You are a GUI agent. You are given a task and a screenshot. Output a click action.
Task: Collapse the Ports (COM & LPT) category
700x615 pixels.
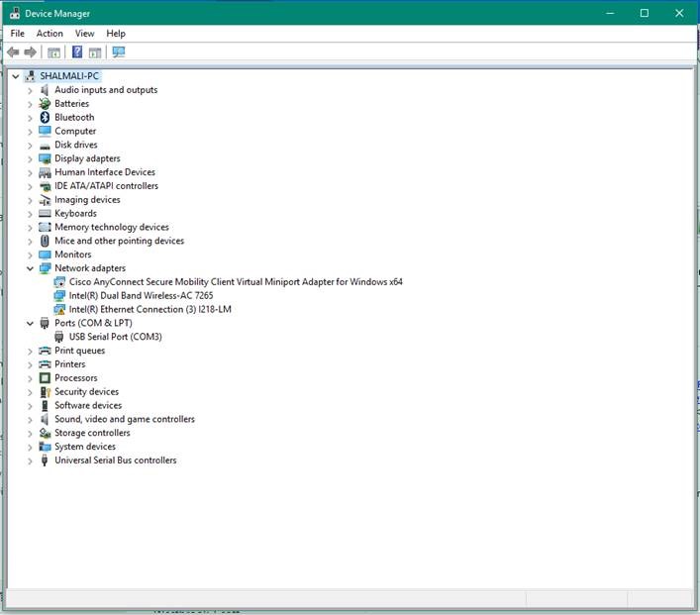[31, 323]
